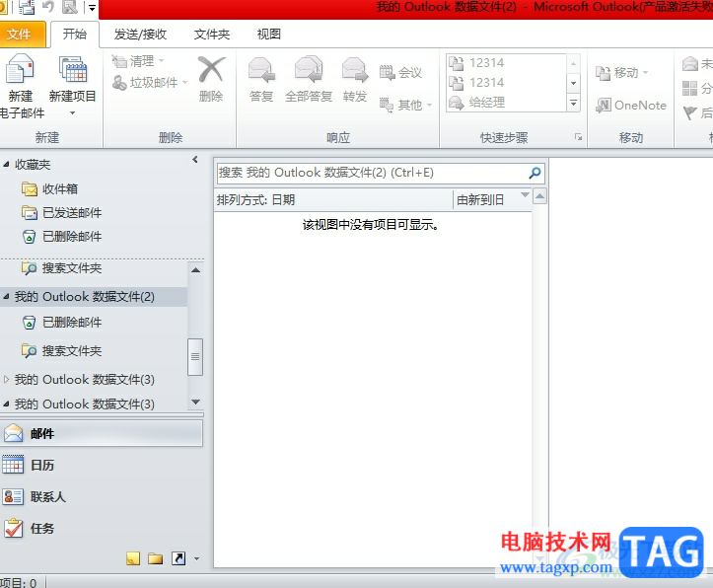The width and height of the screenshot is (713, 588).
Task: Collapse the expanded 我的 Outlook 数据文件(3)
Action: [x=6, y=404]
